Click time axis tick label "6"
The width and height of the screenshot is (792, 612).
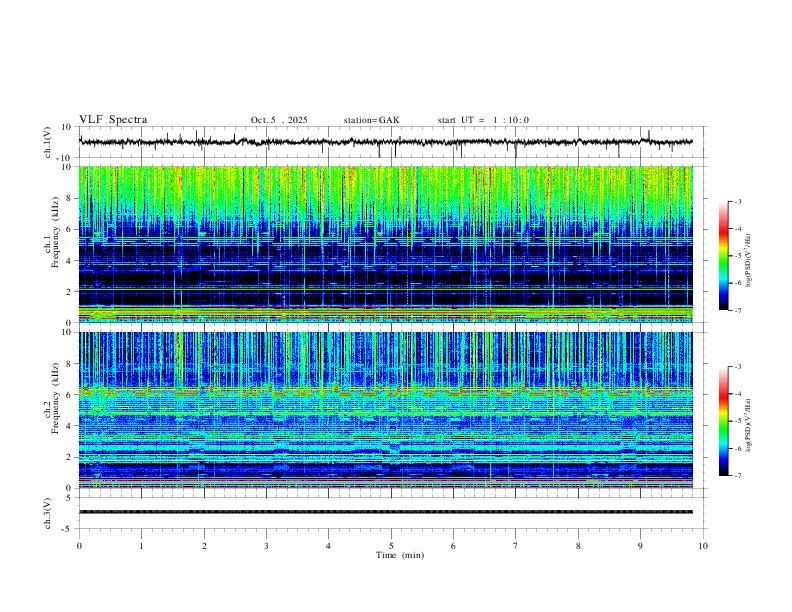point(454,546)
